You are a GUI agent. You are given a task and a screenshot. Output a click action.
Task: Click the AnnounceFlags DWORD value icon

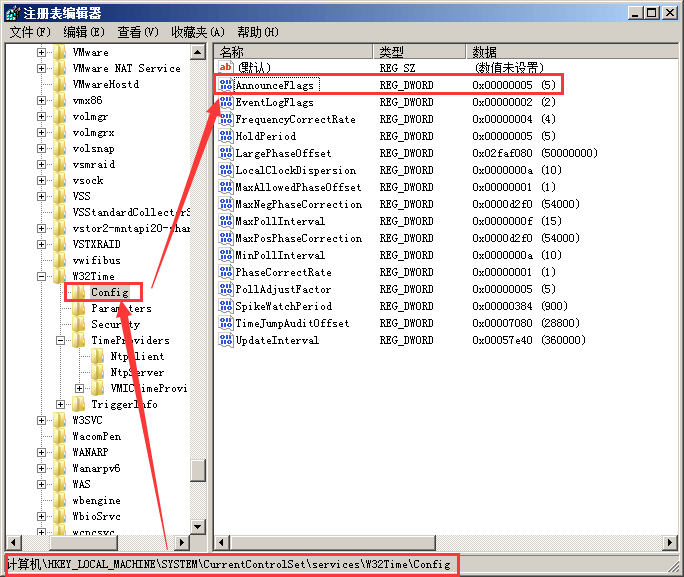(225, 85)
